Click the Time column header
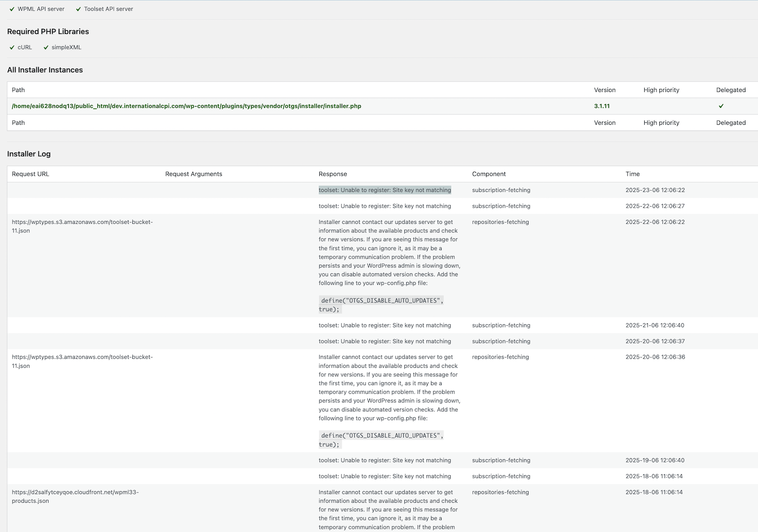 (x=633, y=174)
